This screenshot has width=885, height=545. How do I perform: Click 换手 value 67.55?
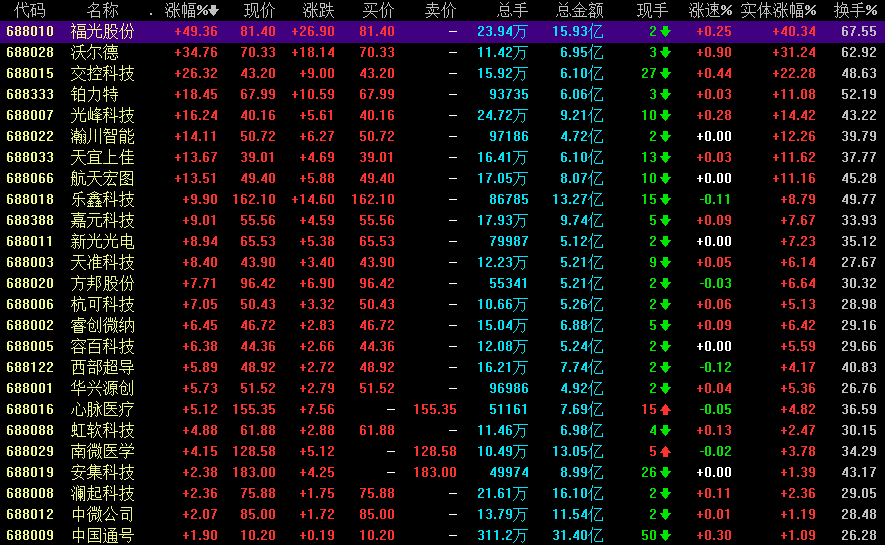tap(859, 32)
